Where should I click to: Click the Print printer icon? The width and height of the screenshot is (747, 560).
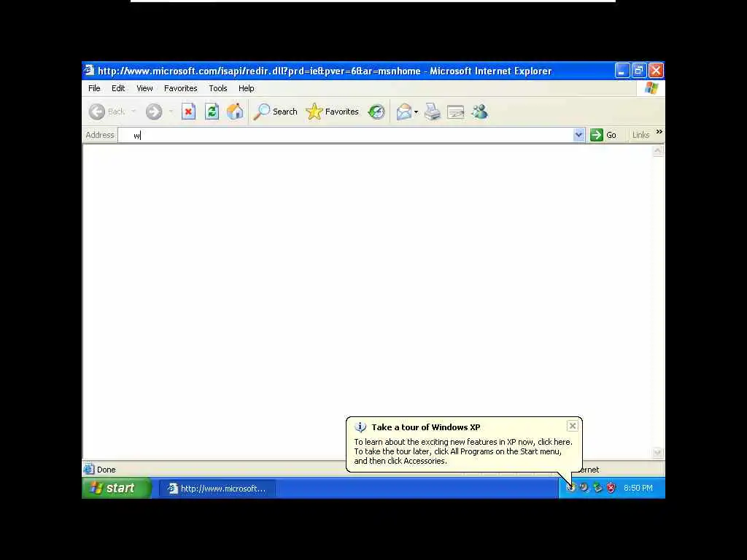click(x=432, y=112)
